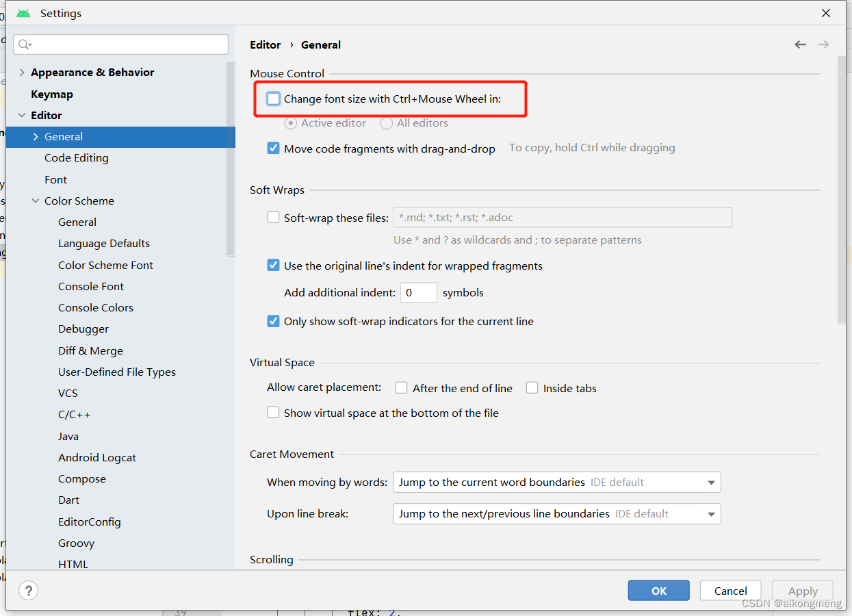Open Color Scheme Font page
Viewport: 852px width, 616px height.
click(x=106, y=265)
